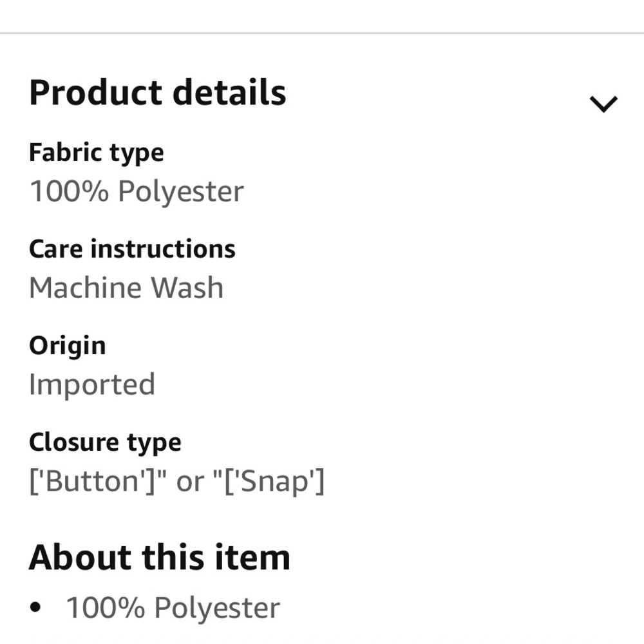Click the Product details heading
The image size is (644, 644).
click(158, 93)
